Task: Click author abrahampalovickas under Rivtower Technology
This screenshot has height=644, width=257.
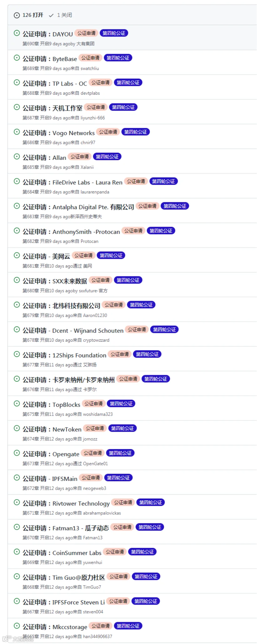Action: 102,513
